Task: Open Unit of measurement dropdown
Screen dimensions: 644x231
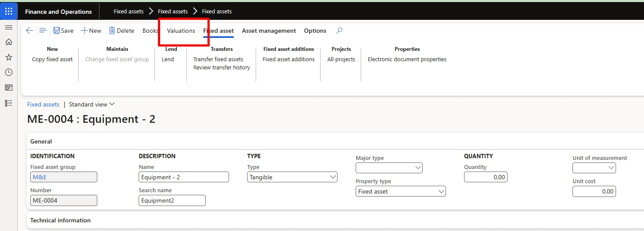Action: point(594,168)
